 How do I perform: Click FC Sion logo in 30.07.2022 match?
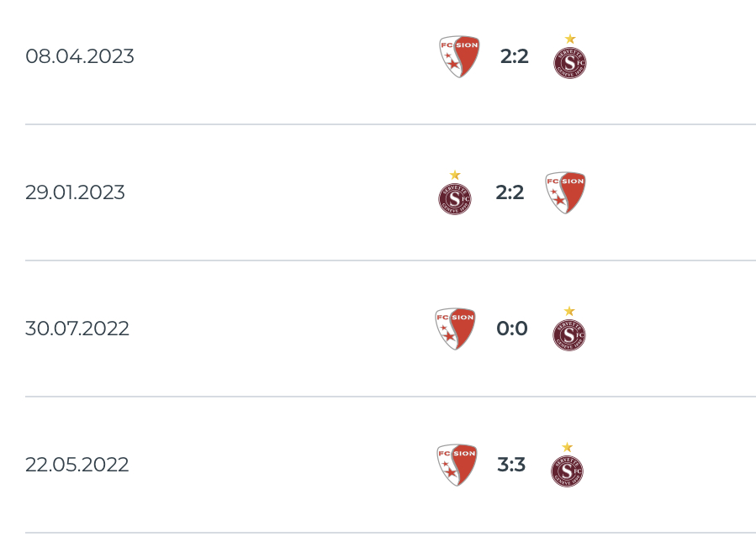coord(455,329)
